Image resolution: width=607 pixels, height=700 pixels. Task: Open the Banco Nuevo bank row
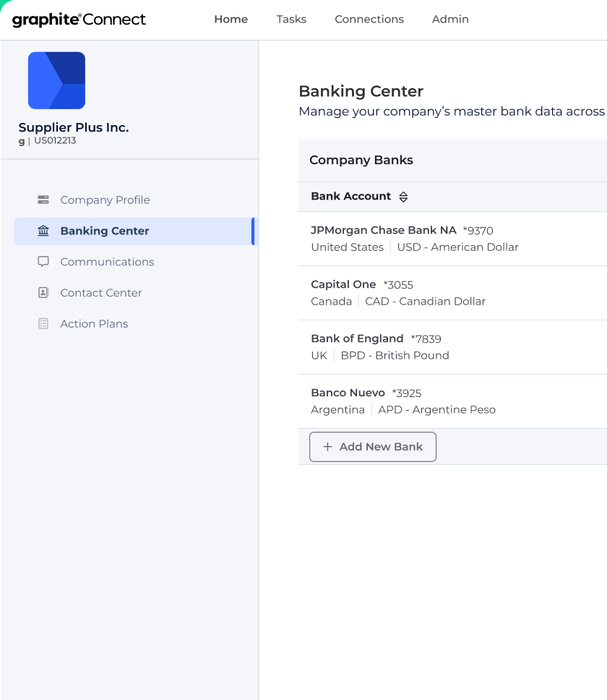tap(452, 401)
